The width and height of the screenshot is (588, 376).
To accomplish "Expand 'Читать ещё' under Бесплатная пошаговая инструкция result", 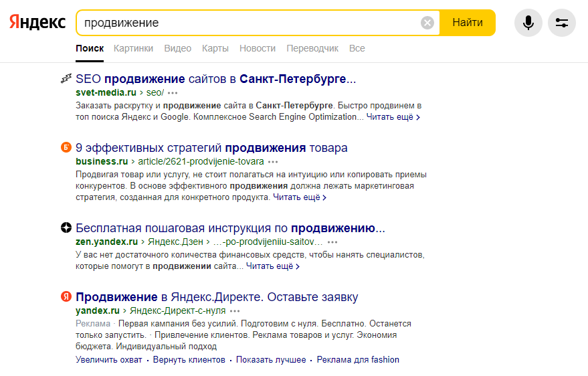I will point(273,266).
